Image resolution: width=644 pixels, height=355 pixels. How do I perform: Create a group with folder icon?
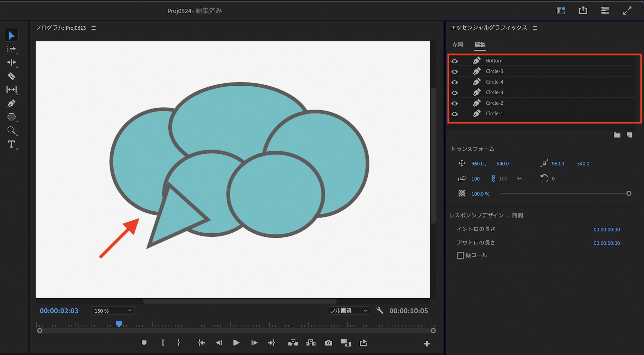pyautogui.click(x=617, y=135)
